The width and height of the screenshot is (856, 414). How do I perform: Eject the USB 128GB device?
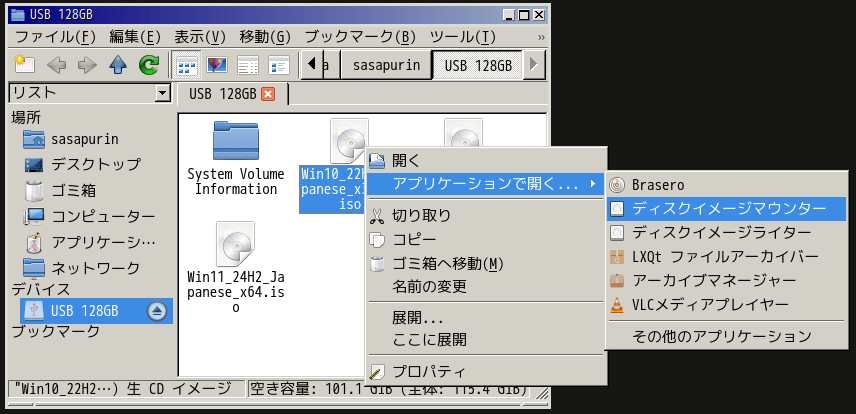[x=157, y=311]
